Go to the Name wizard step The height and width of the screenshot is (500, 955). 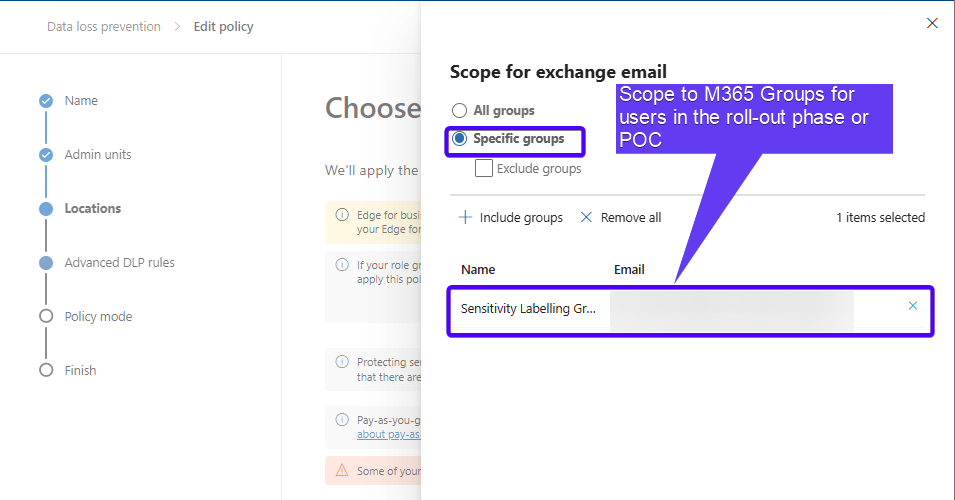(81, 100)
